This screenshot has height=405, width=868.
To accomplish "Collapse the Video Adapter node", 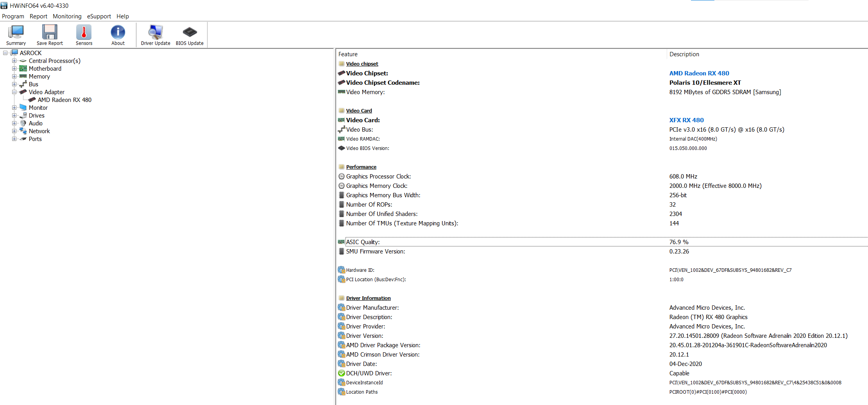I will point(14,92).
